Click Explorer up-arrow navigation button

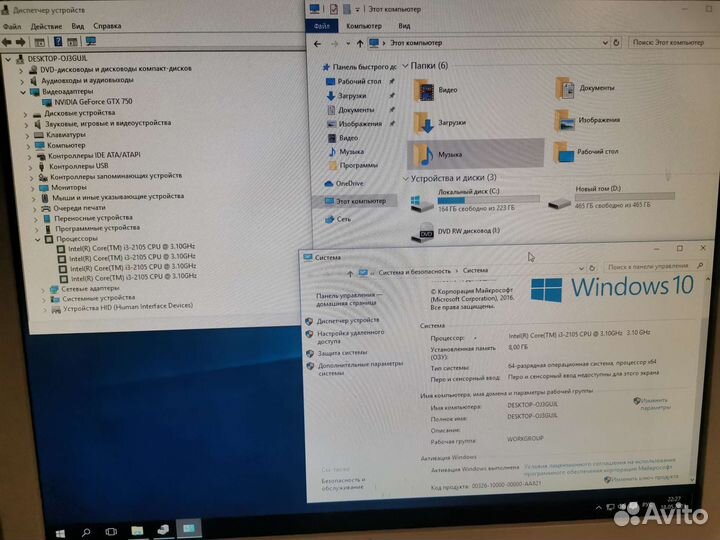click(x=360, y=44)
